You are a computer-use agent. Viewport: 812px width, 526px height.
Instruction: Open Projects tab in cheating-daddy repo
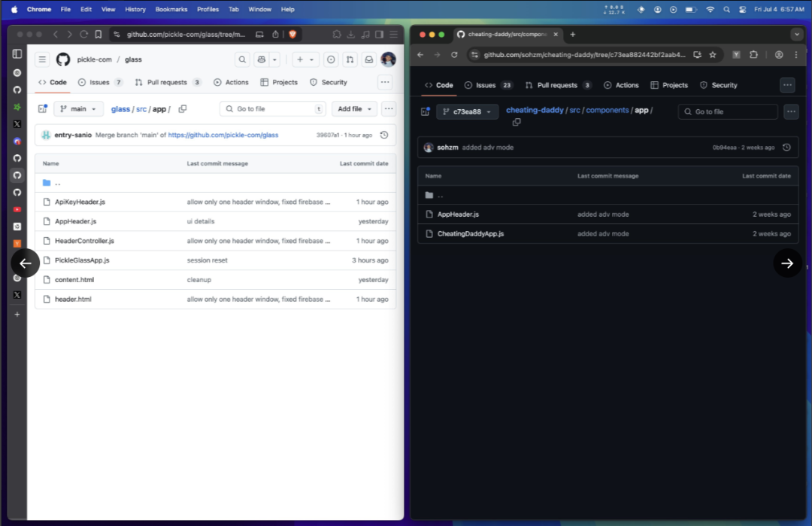[x=669, y=85]
